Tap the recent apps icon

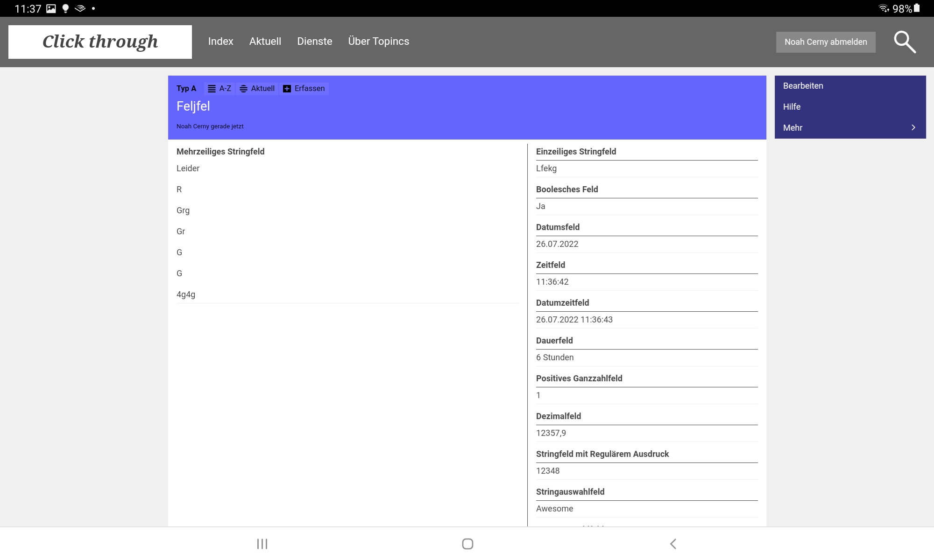[262, 544]
